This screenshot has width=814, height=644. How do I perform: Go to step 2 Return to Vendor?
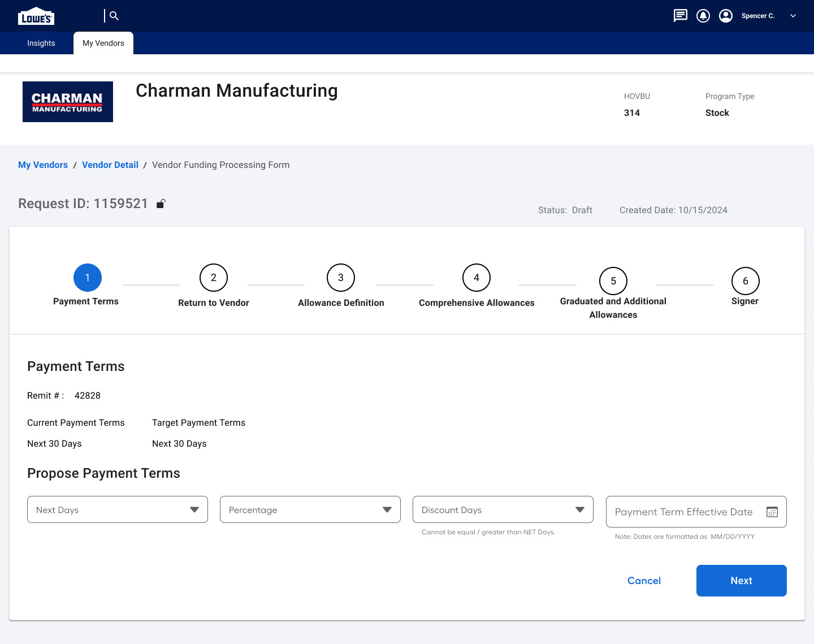[214, 278]
